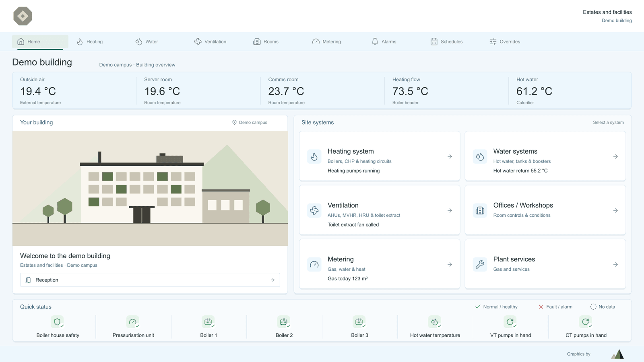This screenshot has width=644, height=362.
Task: Switch to the Heating tab
Action: click(90, 41)
